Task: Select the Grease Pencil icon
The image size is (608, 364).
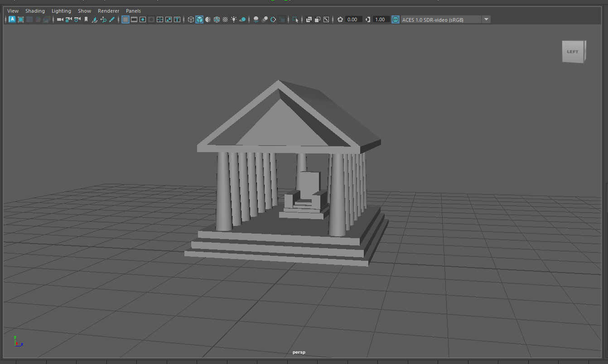Action: point(112,19)
